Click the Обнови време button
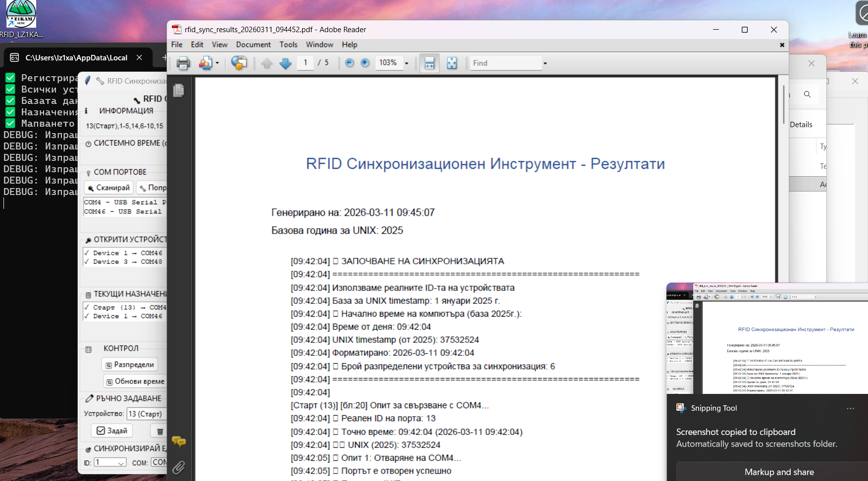The width and height of the screenshot is (868, 481). 136,382
